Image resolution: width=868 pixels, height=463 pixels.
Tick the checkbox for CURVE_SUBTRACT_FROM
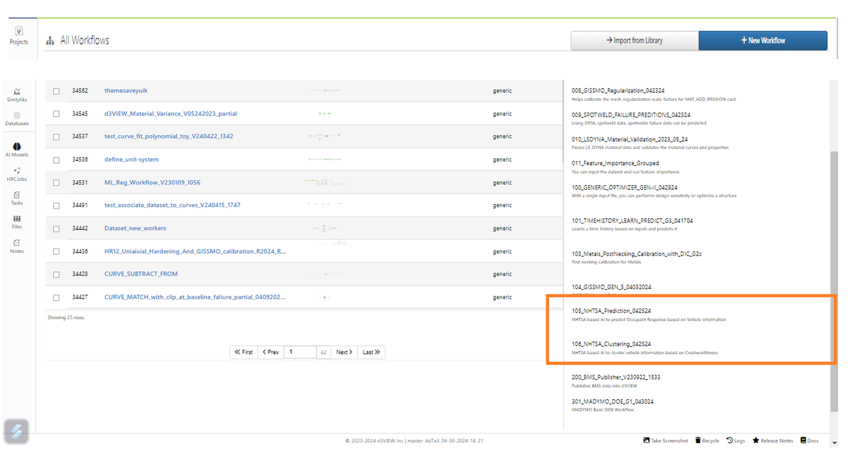pyautogui.click(x=56, y=274)
